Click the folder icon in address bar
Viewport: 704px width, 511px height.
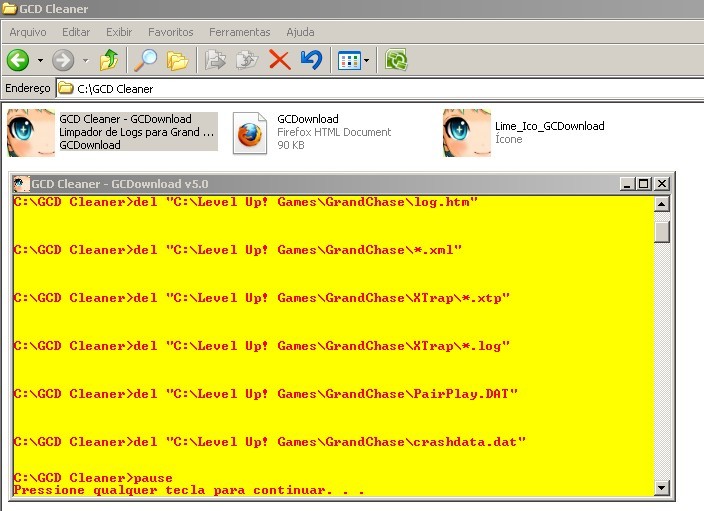pos(66,88)
